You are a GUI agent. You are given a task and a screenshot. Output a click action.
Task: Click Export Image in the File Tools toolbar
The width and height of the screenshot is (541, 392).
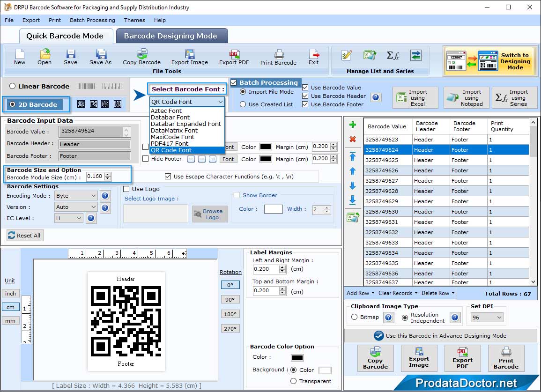(190, 57)
